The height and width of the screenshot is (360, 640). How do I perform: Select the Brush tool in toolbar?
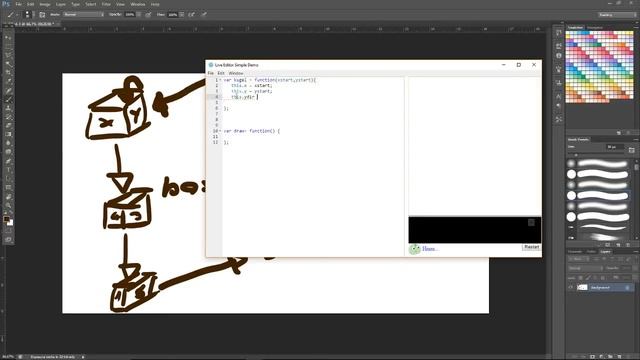click(8, 99)
